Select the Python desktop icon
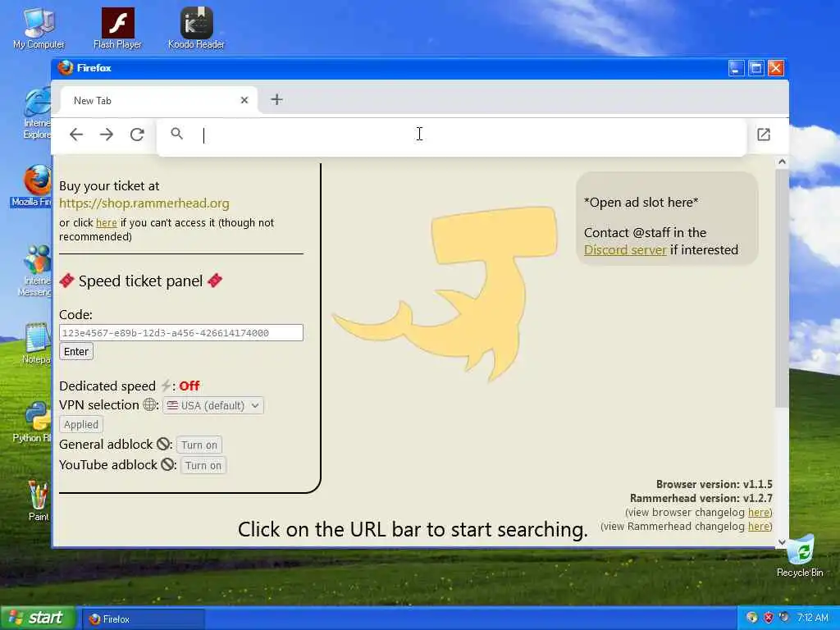Image resolution: width=840 pixels, height=630 pixels. click(33, 422)
